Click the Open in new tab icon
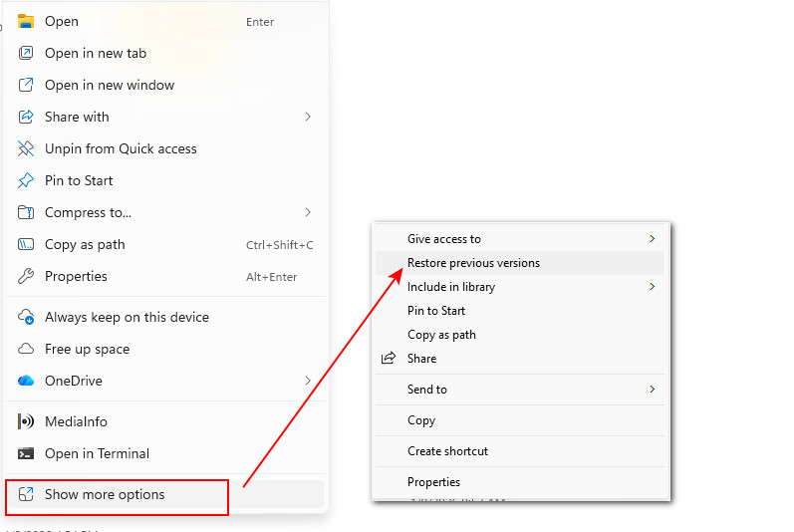The height and width of the screenshot is (532, 794). pos(26,53)
